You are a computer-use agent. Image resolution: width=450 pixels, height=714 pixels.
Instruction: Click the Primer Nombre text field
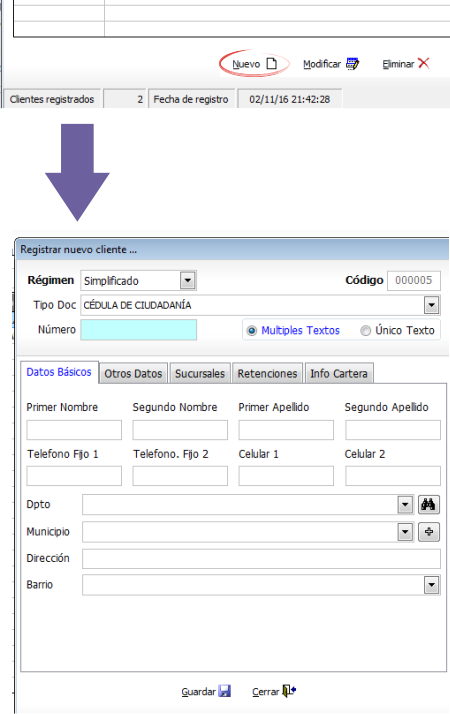click(x=74, y=430)
